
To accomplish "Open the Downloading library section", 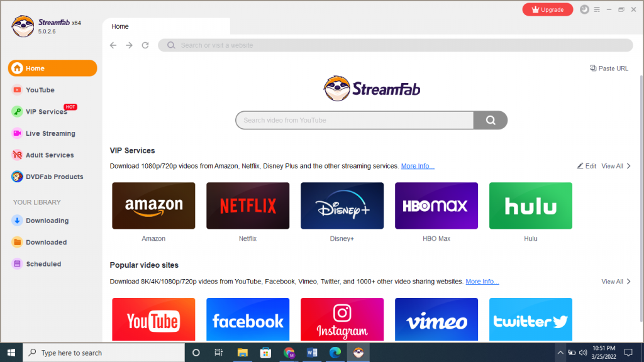I will pos(47,221).
